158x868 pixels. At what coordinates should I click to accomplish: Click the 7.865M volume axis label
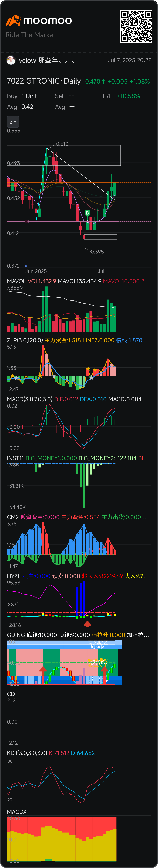tap(15, 288)
